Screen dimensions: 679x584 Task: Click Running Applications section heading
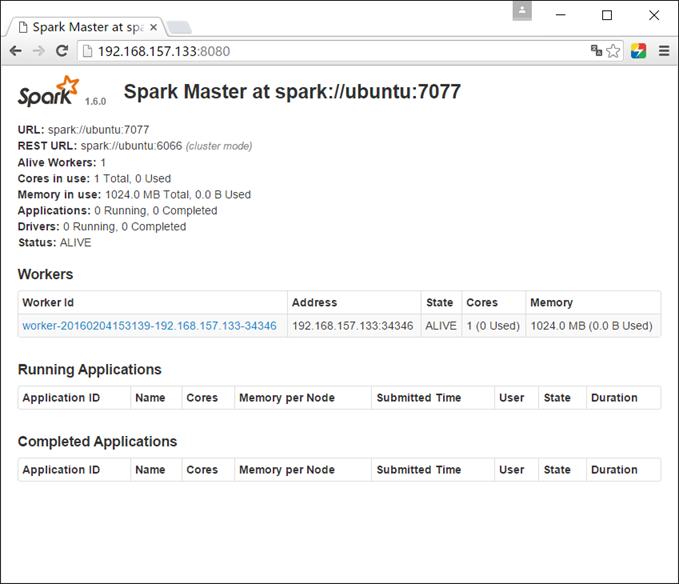90,369
